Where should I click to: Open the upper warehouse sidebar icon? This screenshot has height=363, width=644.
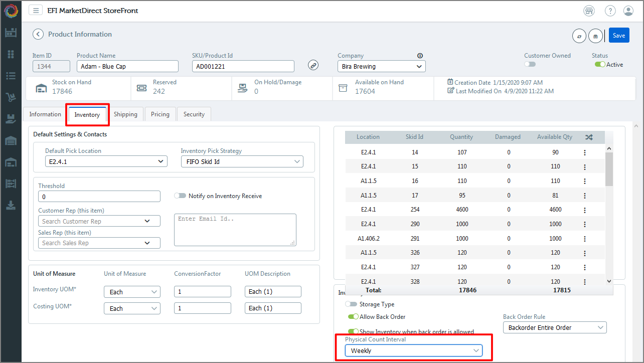click(x=11, y=141)
